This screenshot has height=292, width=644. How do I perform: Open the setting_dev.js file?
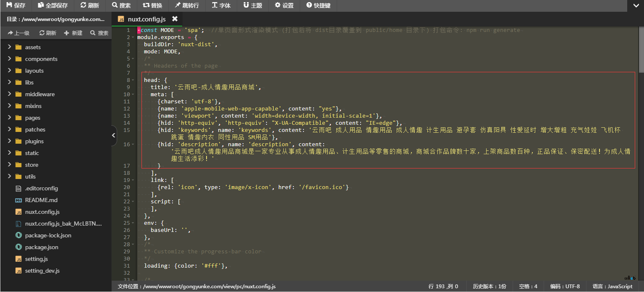42,271
